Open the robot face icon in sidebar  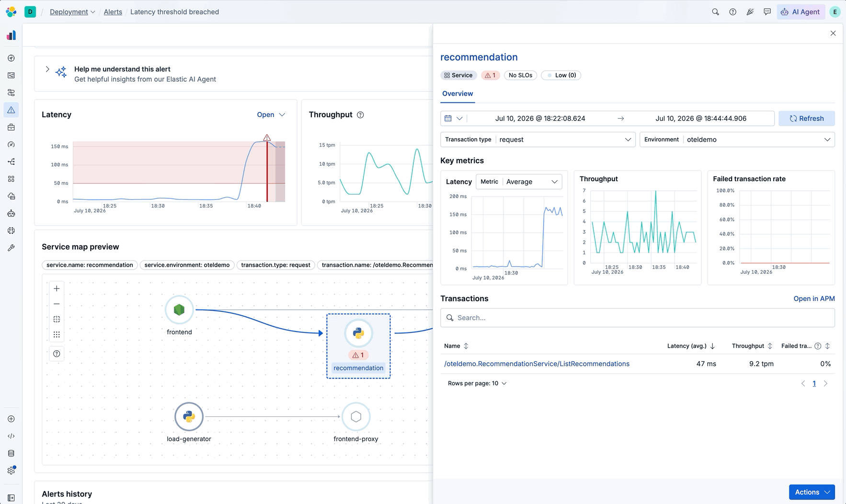[x=11, y=213]
